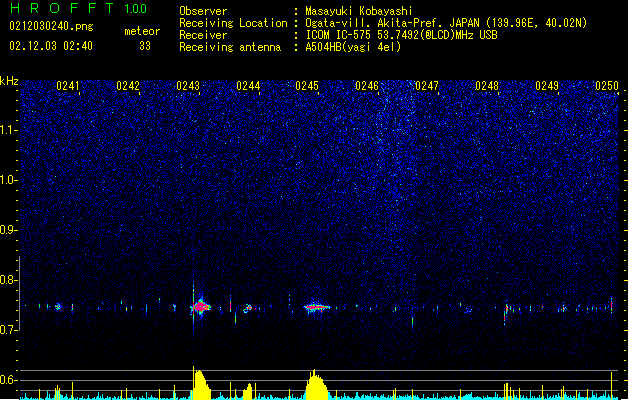Click the 0250 time marker
Image resolution: width=629 pixels, height=400 pixels.
click(x=607, y=86)
